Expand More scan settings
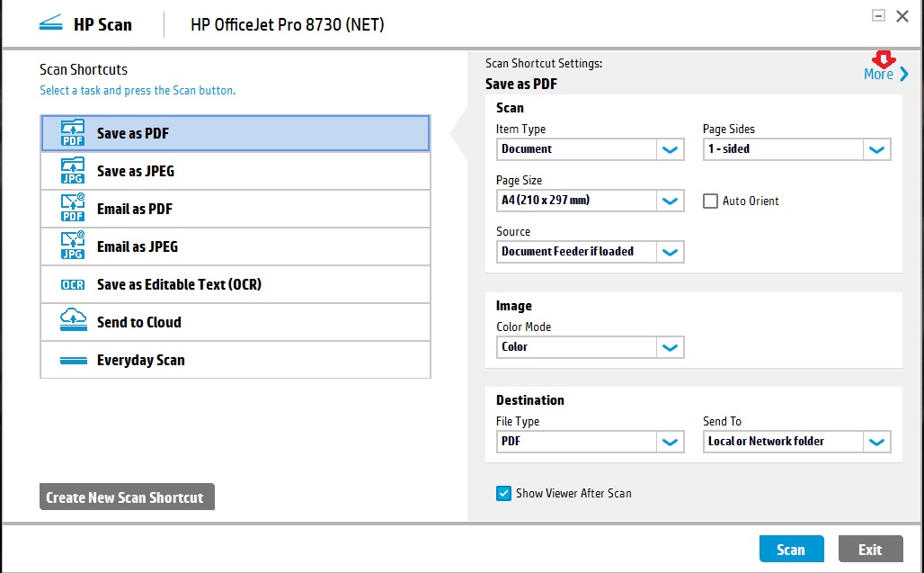 885,75
